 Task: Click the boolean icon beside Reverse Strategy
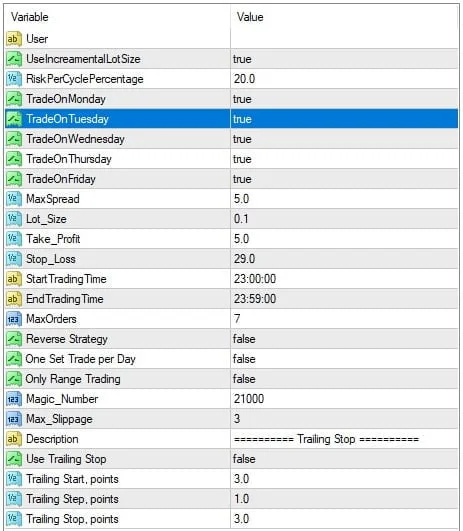14,339
